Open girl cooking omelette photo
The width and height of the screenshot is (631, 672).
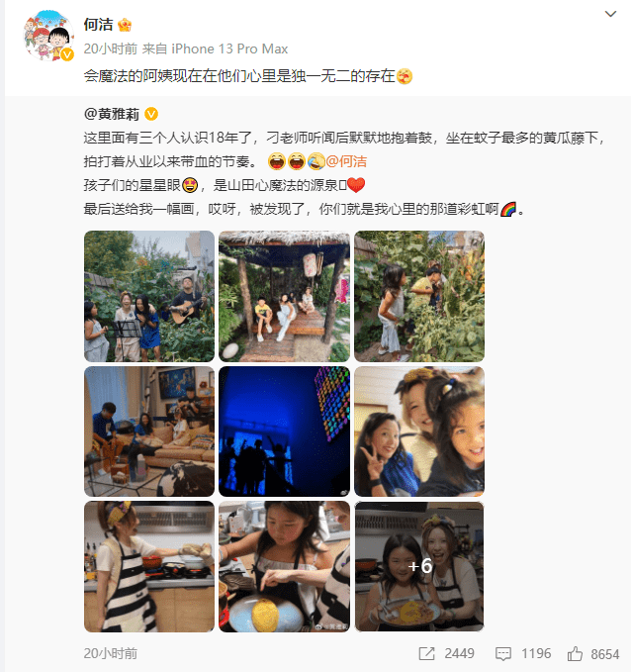pos(284,566)
